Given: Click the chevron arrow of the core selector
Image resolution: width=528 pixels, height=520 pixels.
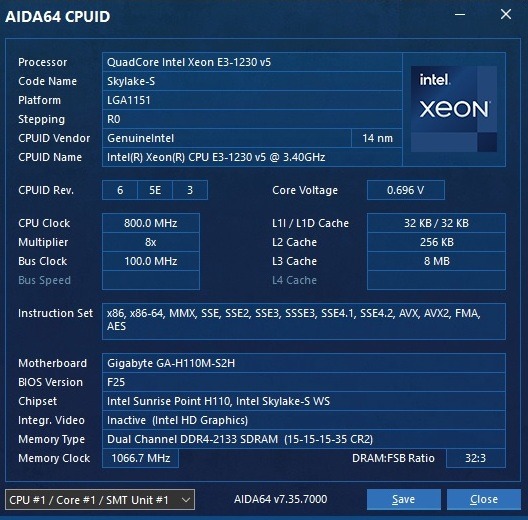Looking at the screenshot, I should pyautogui.click(x=186, y=500).
